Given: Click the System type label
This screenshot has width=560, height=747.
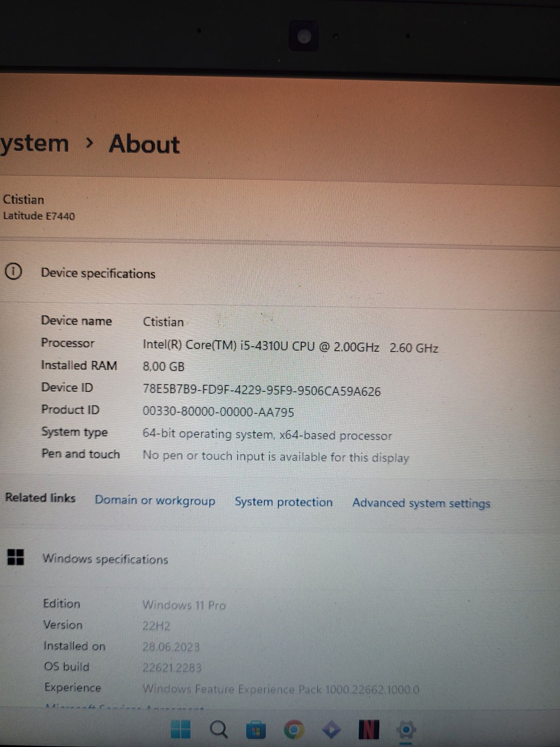Looking at the screenshot, I should point(74,432).
